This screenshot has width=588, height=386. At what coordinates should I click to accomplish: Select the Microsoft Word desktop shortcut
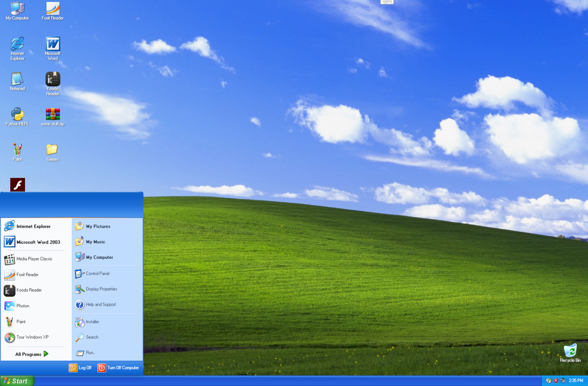coord(52,48)
